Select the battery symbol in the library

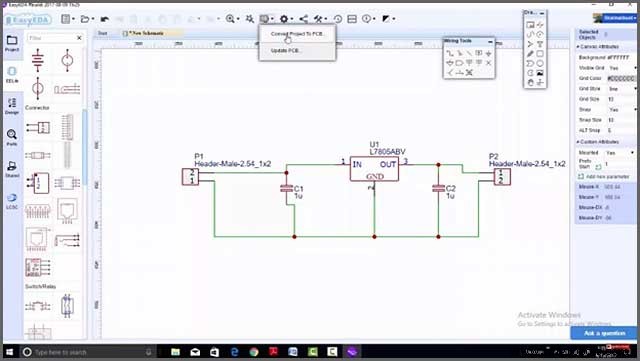[38, 60]
